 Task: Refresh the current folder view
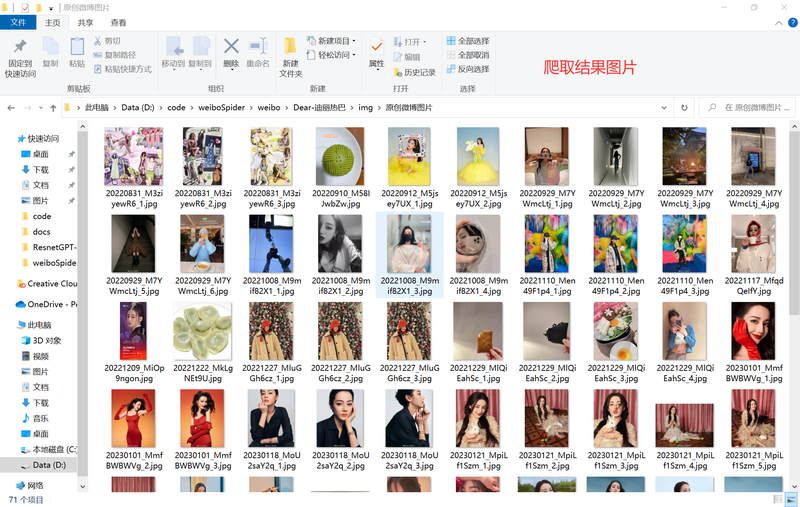point(684,108)
